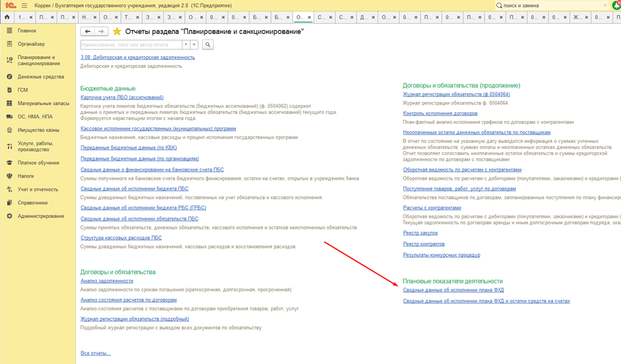Open Журнал регистрации обязательств (подробный)
Image resolution: width=621 pixels, height=364 pixels.
tap(135, 319)
